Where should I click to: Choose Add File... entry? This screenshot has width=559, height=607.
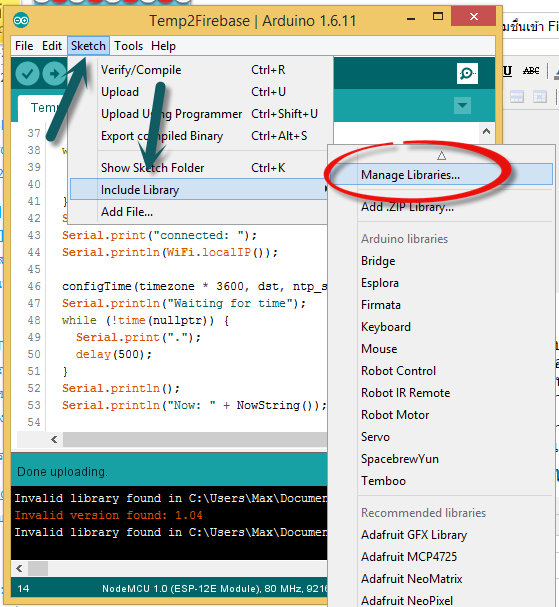(201, 212)
